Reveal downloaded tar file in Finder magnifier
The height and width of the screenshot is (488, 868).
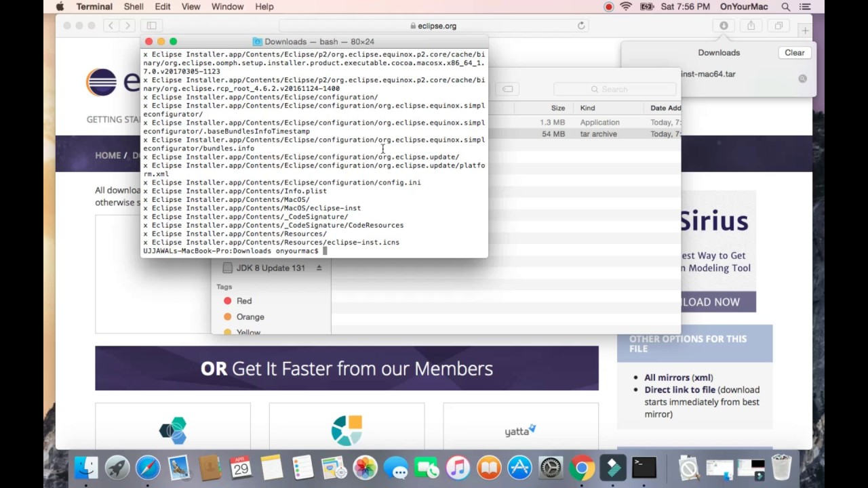coord(802,79)
